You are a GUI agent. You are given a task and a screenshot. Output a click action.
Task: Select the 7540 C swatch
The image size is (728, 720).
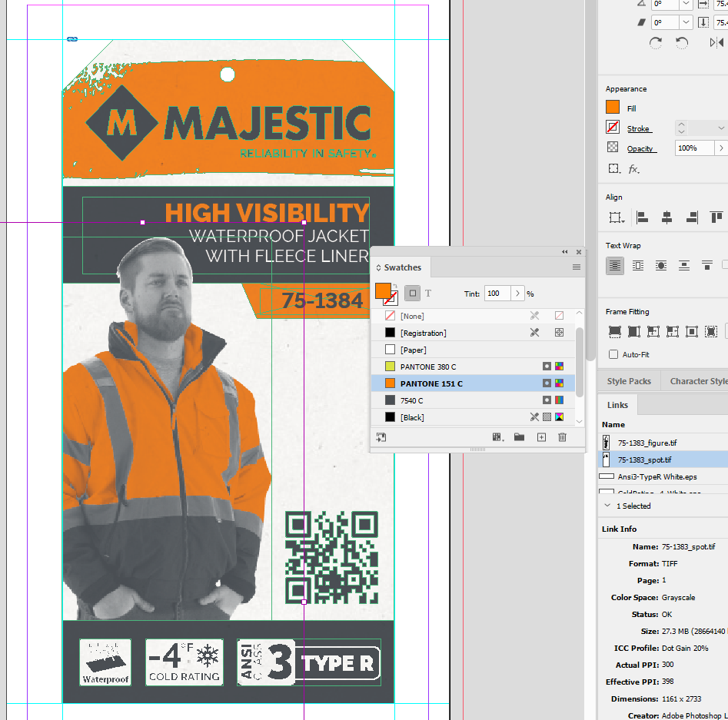coord(473,400)
